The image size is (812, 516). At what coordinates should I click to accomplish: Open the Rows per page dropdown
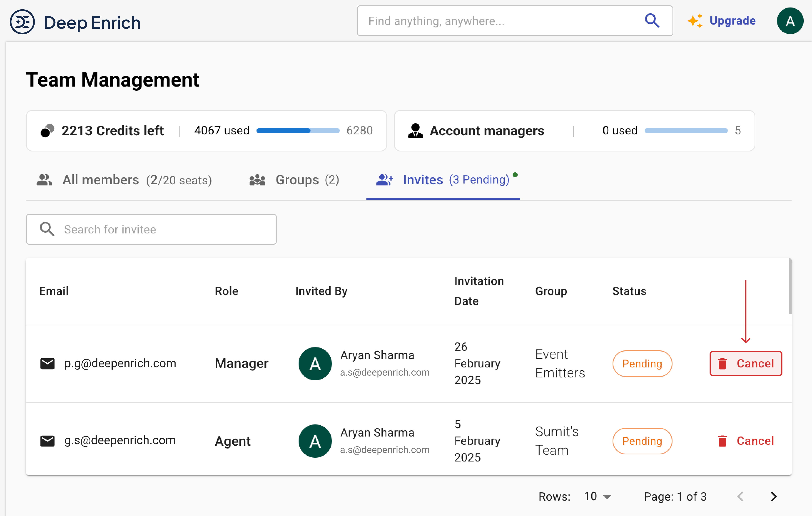(598, 496)
